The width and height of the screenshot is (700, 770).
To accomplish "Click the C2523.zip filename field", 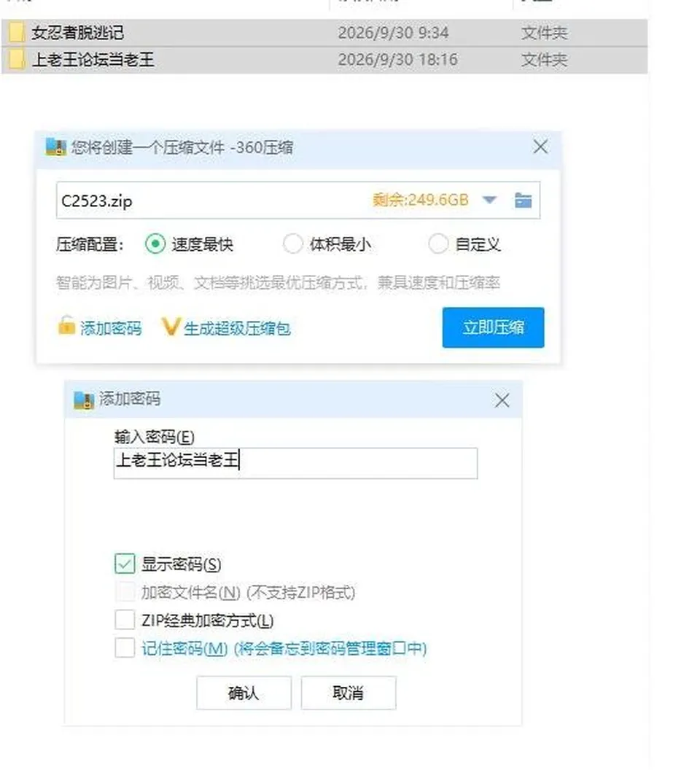I will click(x=298, y=201).
